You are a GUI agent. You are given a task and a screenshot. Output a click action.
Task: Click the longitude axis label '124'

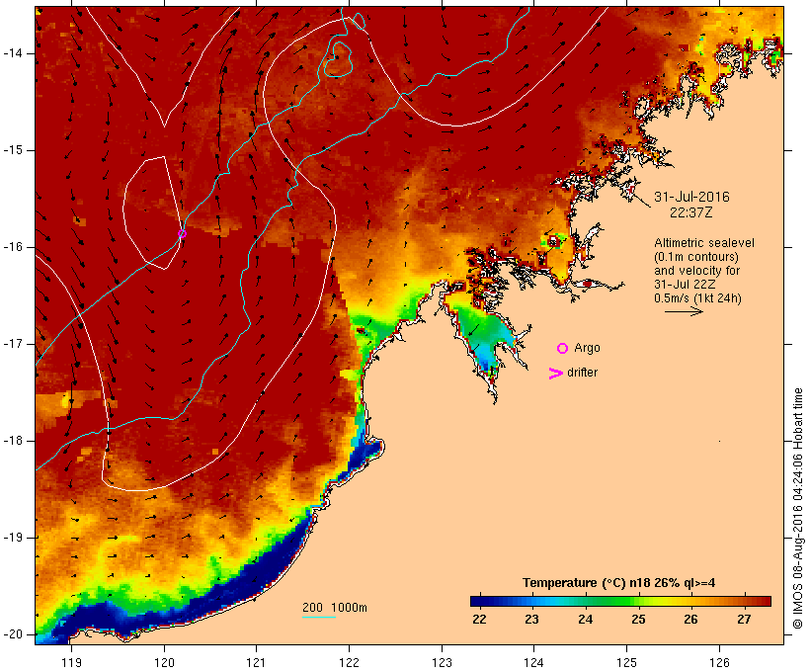(x=534, y=663)
